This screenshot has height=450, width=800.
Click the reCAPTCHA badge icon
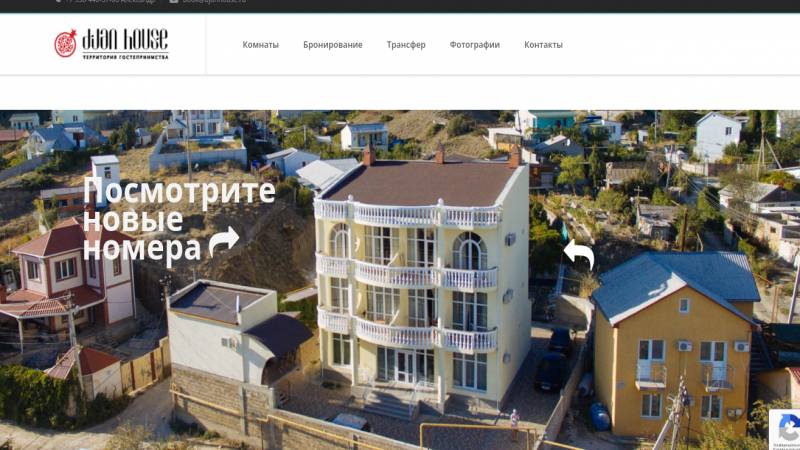pyautogui.click(x=788, y=428)
